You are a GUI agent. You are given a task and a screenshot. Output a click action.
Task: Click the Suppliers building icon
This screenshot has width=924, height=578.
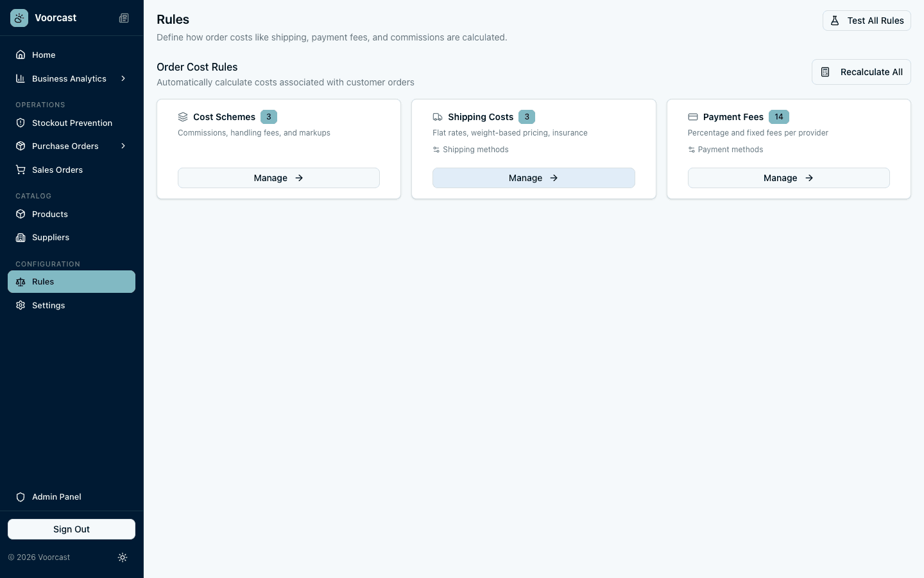tap(21, 238)
